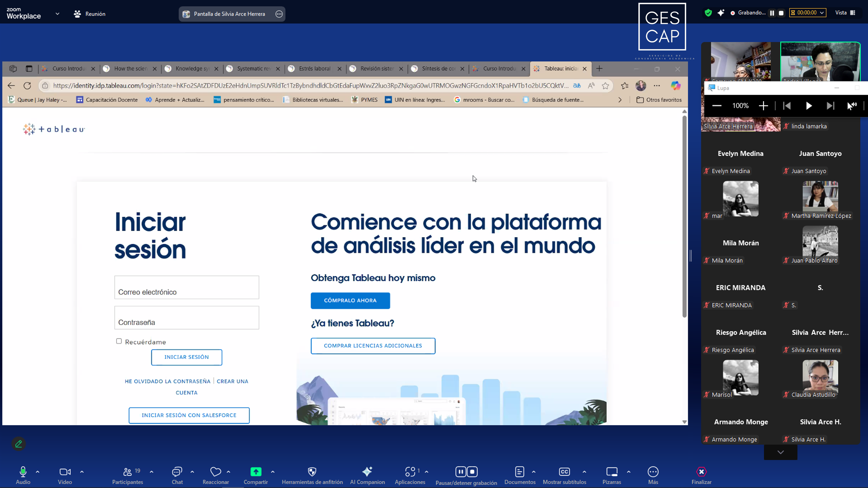Click the green encryption shield icon
The image size is (868, 488).
click(x=708, y=13)
